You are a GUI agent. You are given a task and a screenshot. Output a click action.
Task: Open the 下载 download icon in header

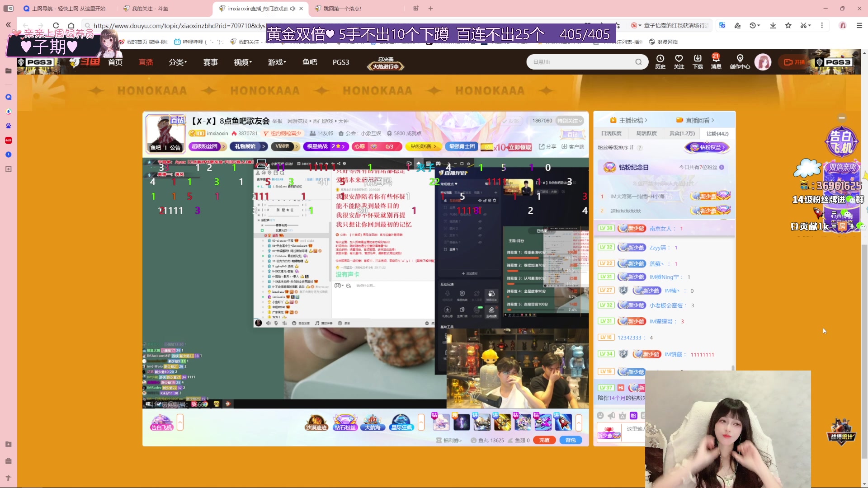[698, 61]
